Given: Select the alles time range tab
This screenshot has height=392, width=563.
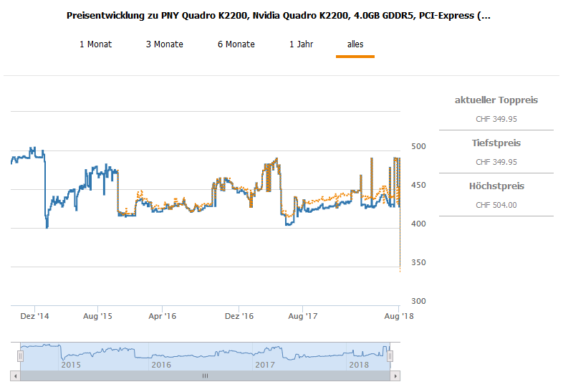Looking at the screenshot, I should click(355, 44).
